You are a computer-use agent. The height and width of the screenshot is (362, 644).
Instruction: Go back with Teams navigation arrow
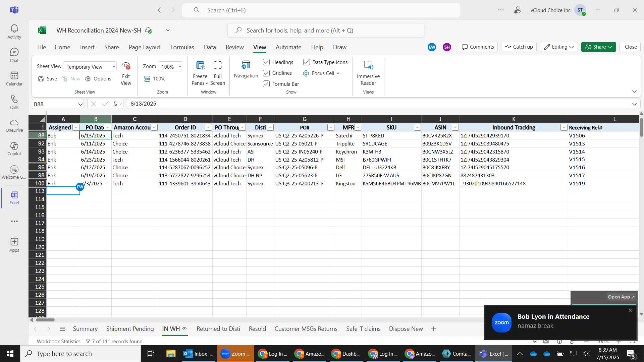click(x=159, y=10)
